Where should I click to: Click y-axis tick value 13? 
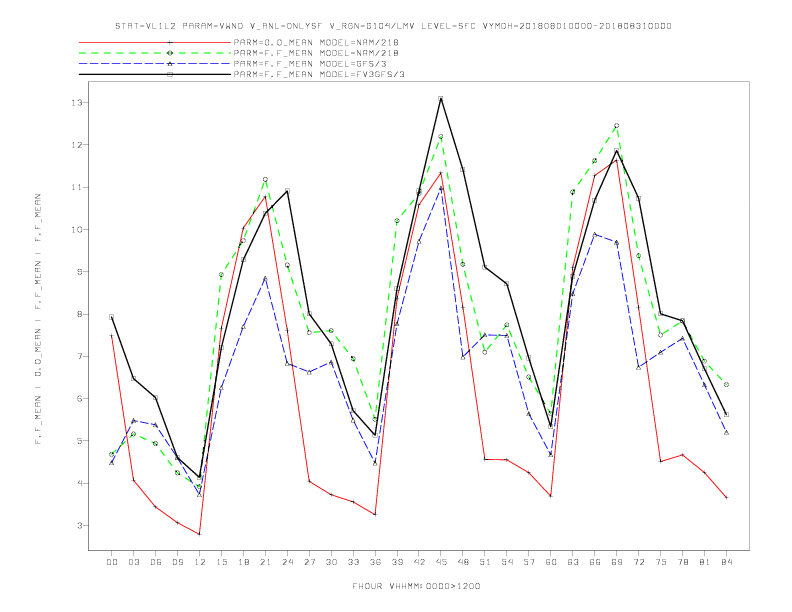point(77,103)
